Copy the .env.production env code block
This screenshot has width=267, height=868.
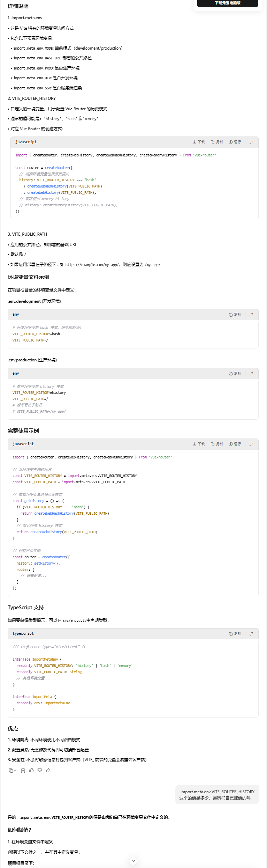[235, 374]
